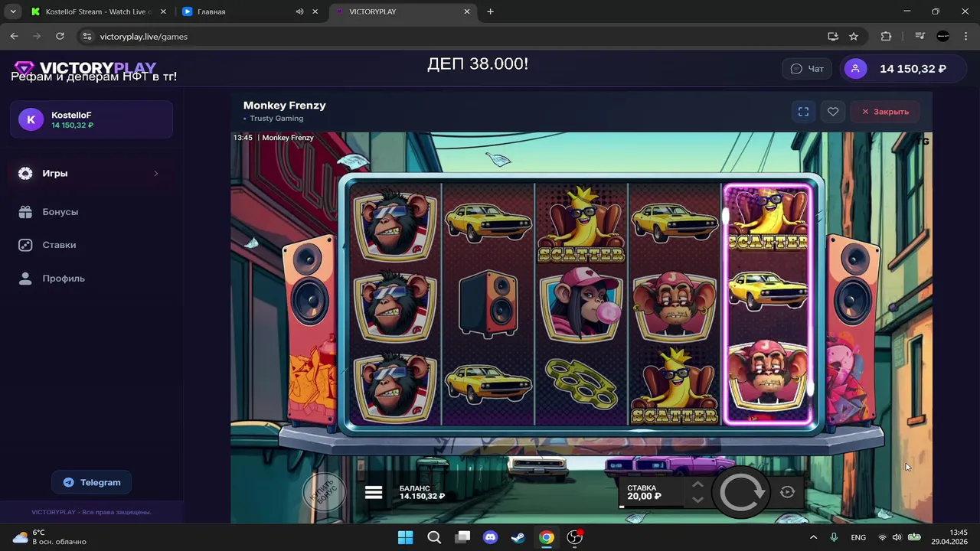
Task: Click the Telegram button
Action: pos(91,482)
